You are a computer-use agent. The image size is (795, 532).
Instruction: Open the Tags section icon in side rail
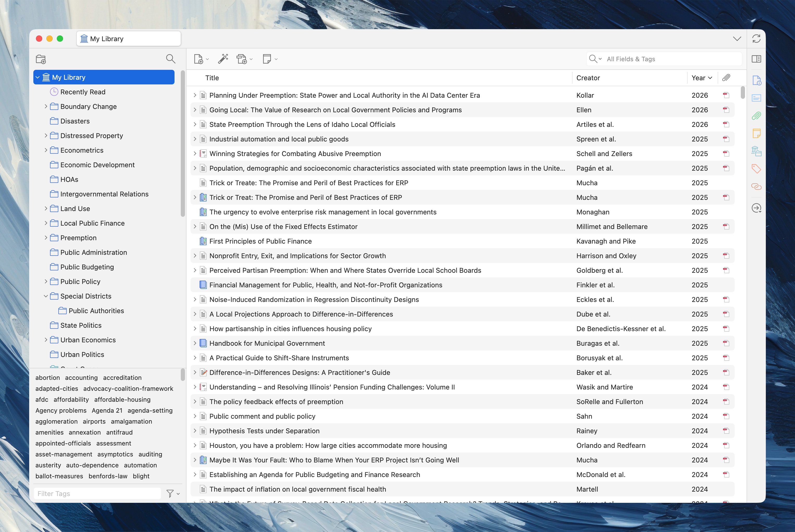pyautogui.click(x=756, y=169)
